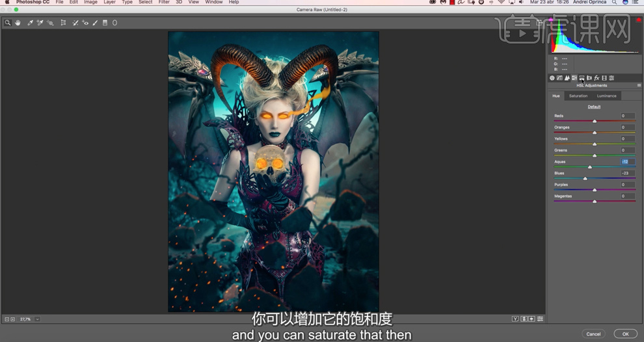Image resolution: width=644 pixels, height=342 pixels.
Task: Select the Transform tool
Action: point(63,23)
